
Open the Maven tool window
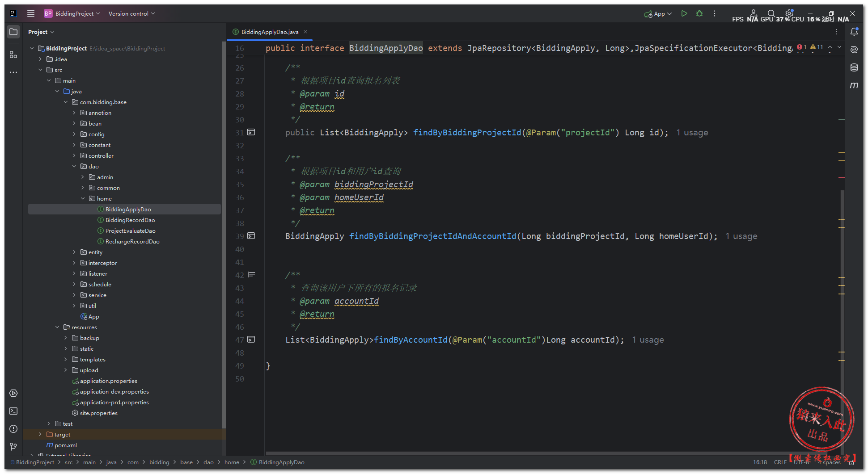pyautogui.click(x=854, y=85)
